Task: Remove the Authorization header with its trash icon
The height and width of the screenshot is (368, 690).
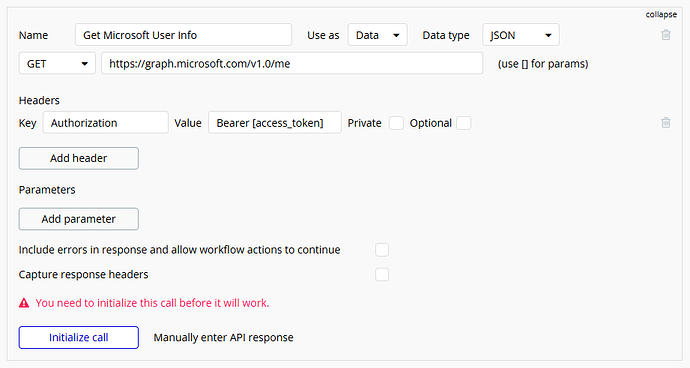Action: (x=666, y=123)
